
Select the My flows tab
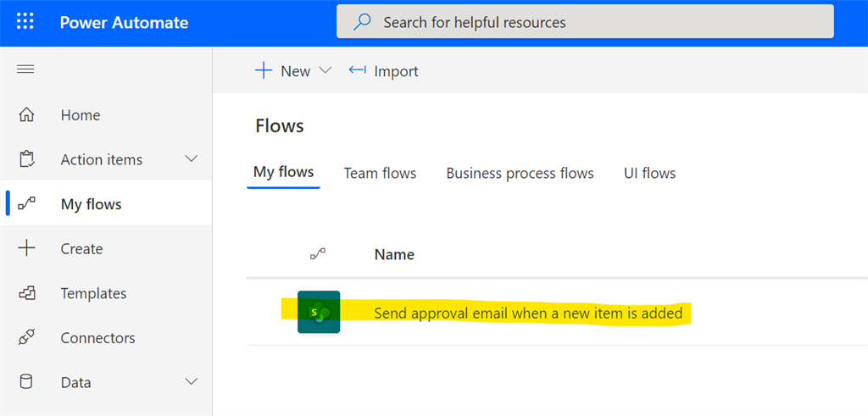(x=283, y=172)
